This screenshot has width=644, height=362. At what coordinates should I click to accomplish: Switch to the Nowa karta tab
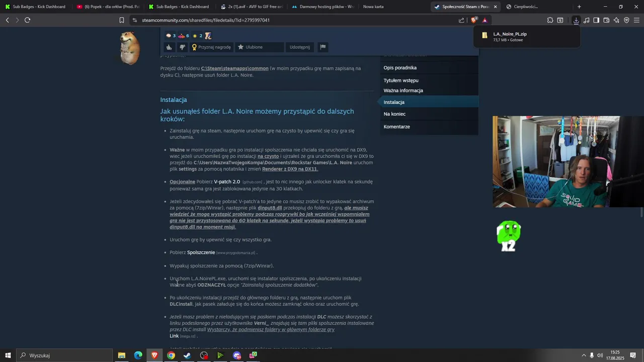click(373, 7)
